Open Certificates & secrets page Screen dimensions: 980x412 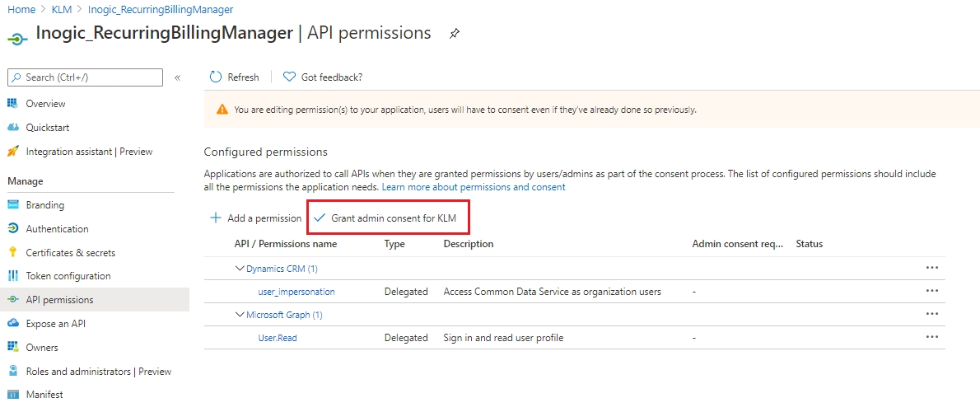[x=71, y=253]
